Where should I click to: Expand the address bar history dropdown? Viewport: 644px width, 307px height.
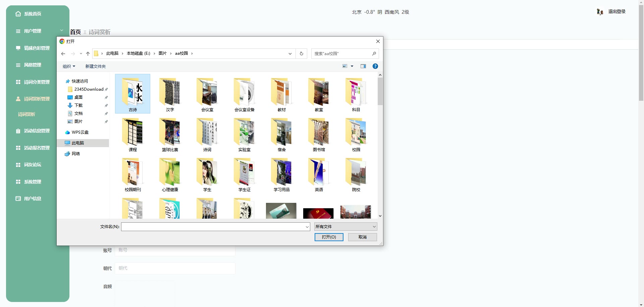(290, 54)
